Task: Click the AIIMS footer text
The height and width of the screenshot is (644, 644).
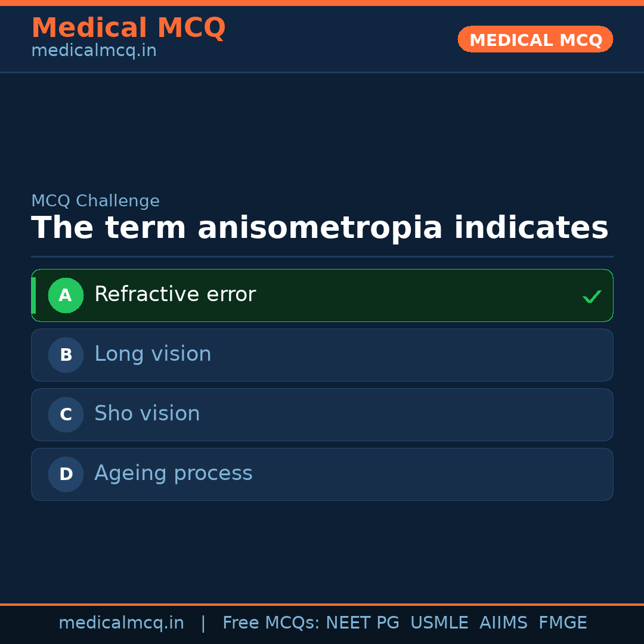Action: (503, 623)
